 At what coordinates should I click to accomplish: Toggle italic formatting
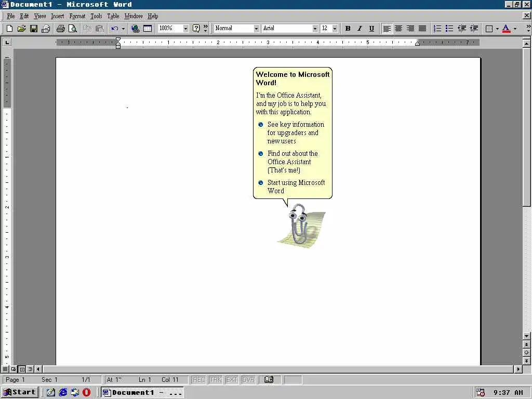click(360, 29)
